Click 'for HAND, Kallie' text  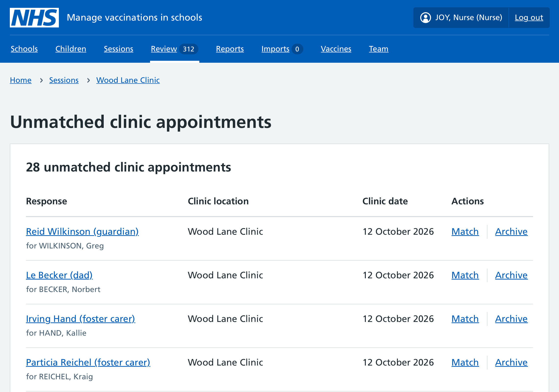[56, 333]
